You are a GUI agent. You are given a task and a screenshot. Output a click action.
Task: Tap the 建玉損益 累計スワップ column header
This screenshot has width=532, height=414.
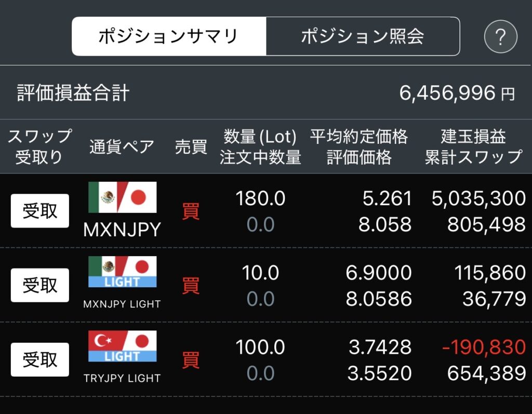coord(473,146)
